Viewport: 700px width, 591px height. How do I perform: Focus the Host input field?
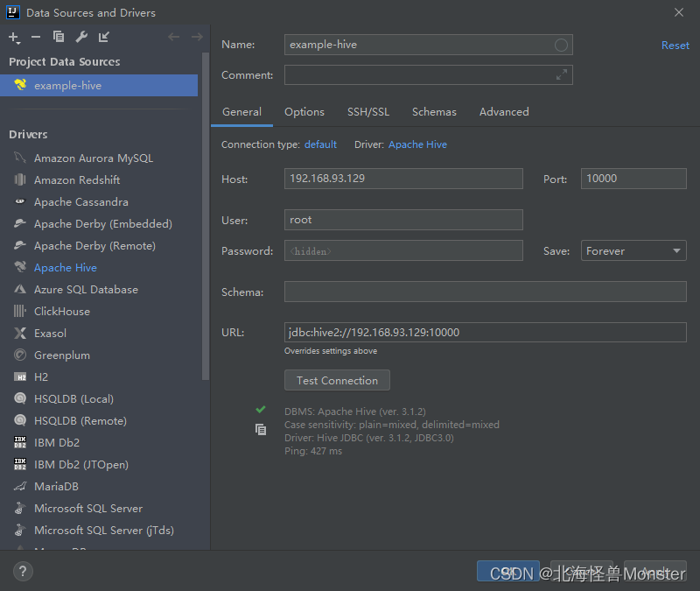(403, 179)
